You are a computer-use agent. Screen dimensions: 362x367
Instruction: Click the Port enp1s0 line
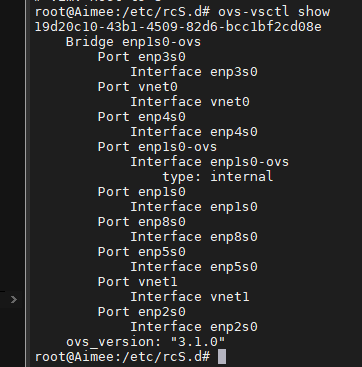click(x=142, y=192)
